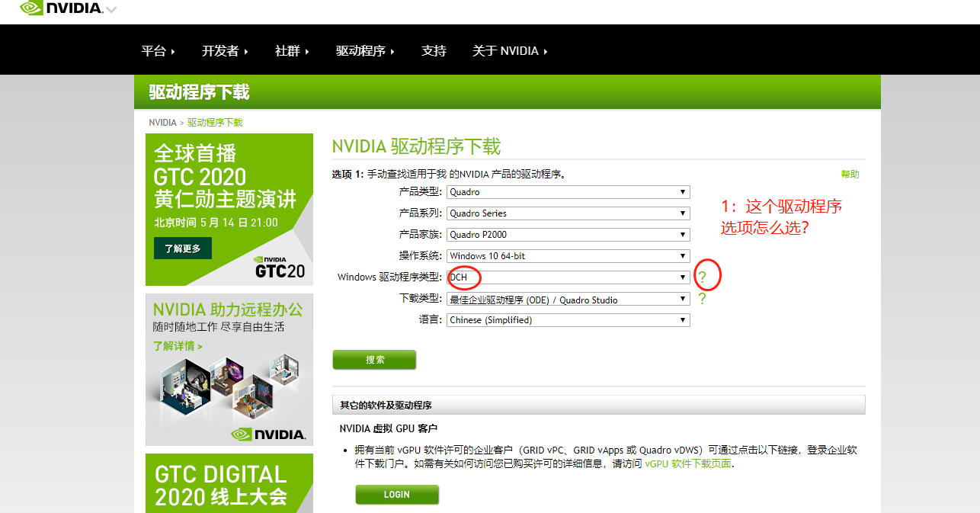Open the GTC DIGITAL 2020 线上大会 banner
Screen dimensions: 980x513
coord(229,483)
